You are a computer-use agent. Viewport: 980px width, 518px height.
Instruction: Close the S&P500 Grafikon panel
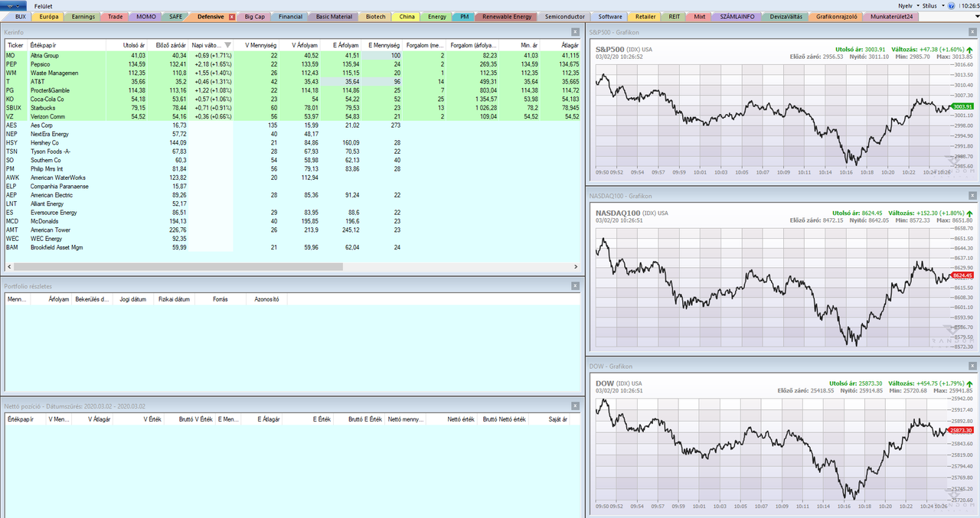(971, 31)
